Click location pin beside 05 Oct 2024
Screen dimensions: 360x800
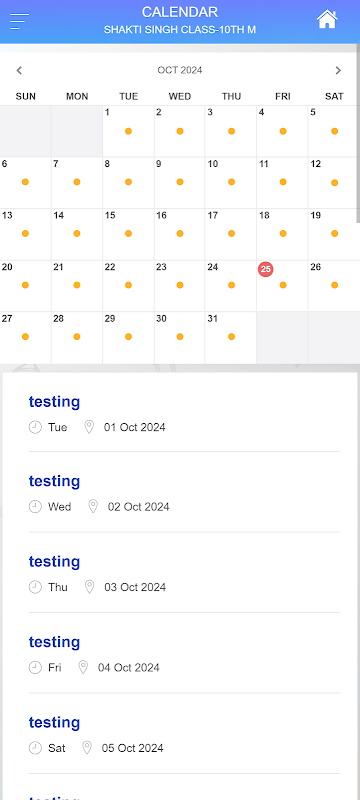tap(87, 748)
